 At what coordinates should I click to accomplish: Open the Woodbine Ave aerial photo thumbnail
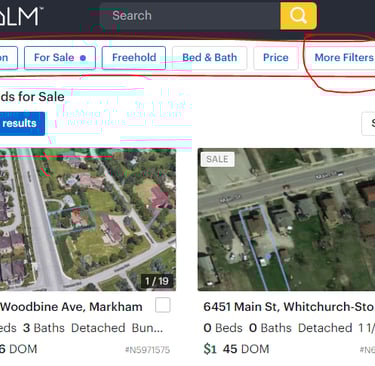[x=88, y=219]
